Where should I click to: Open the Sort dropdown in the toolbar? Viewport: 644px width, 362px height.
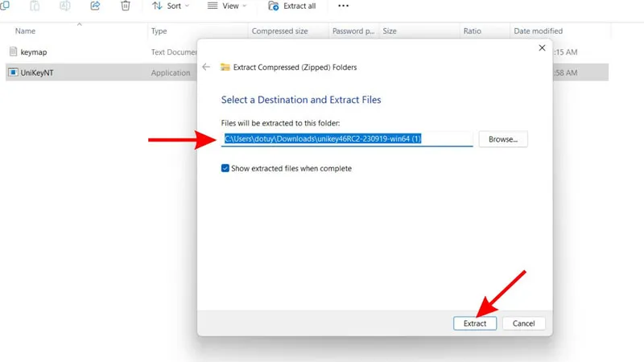171,6
